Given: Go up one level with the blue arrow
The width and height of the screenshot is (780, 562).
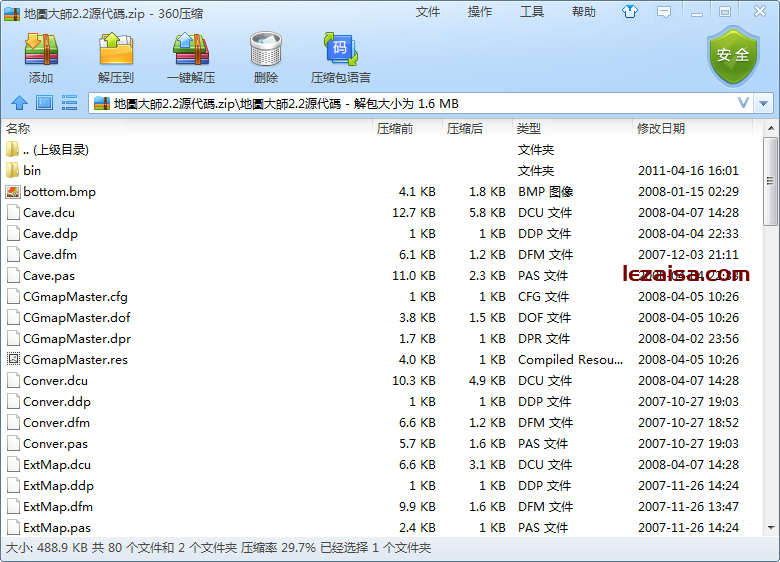Looking at the screenshot, I should pyautogui.click(x=19, y=103).
